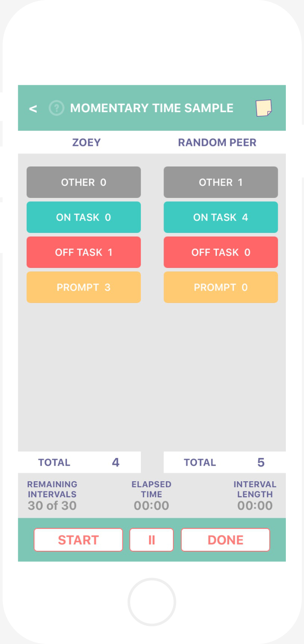Open the help question mark icon
304x644 pixels.
coord(56,108)
